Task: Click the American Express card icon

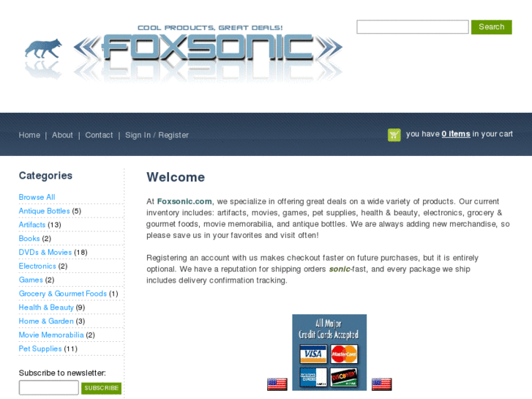Action: click(313, 377)
